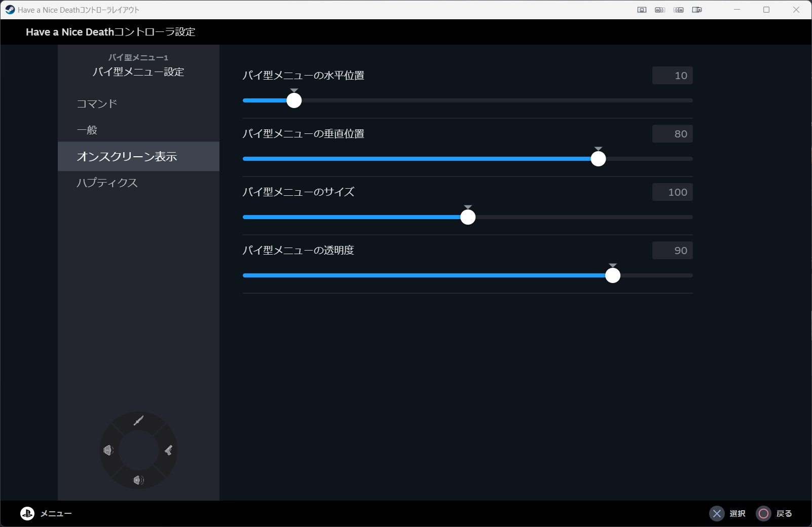This screenshot has height=527, width=812.
Task: Click the パイ型メニューの水平位置 label
Action: click(x=303, y=76)
